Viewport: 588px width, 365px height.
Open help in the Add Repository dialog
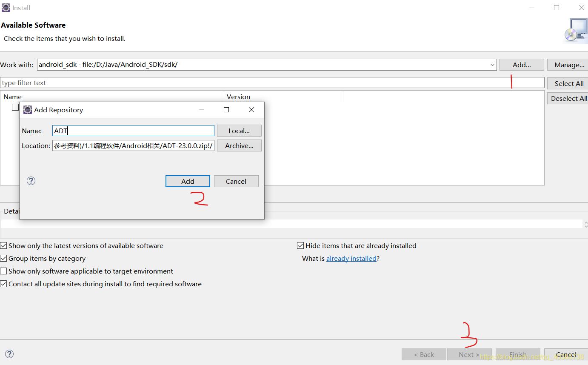point(31,181)
